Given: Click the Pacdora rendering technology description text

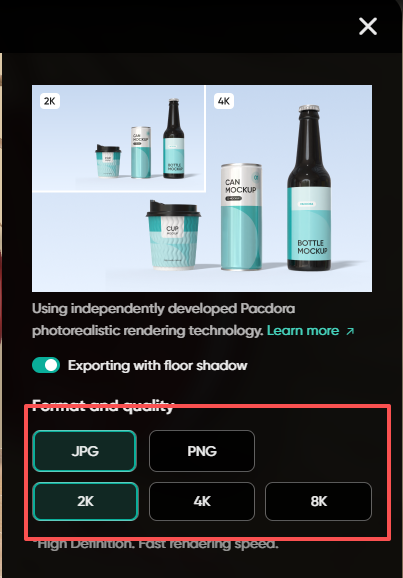Looking at the screenshot, I should (x=163, y=319).
